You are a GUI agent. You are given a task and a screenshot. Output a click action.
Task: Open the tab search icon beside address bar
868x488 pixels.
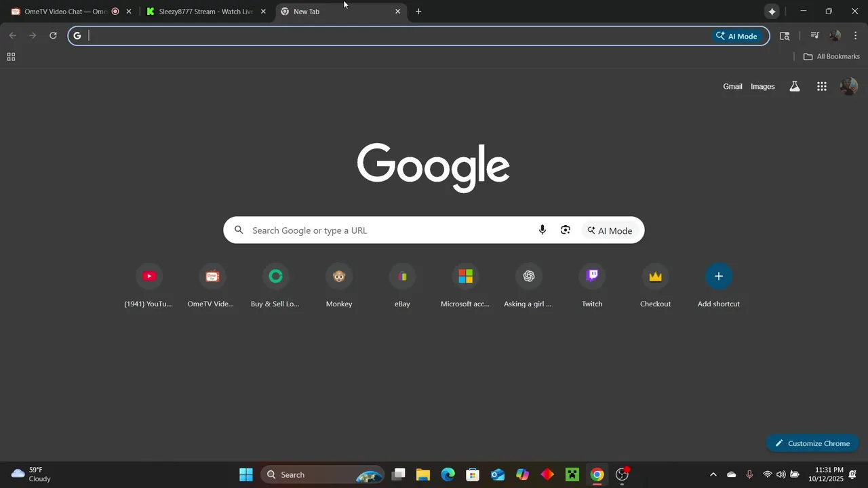click(785, 36)
